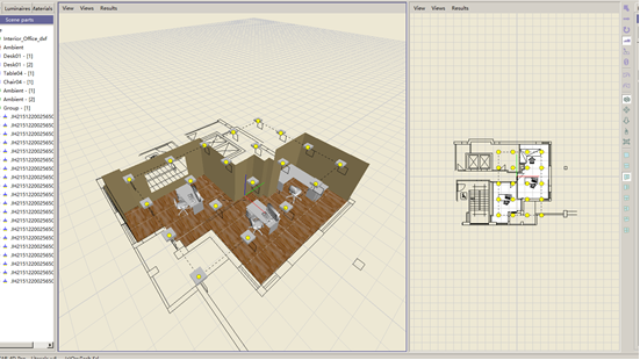Click the rotate arrow icon in right toolbar
This screenshot has width=640, height=360.
[627, 30]
